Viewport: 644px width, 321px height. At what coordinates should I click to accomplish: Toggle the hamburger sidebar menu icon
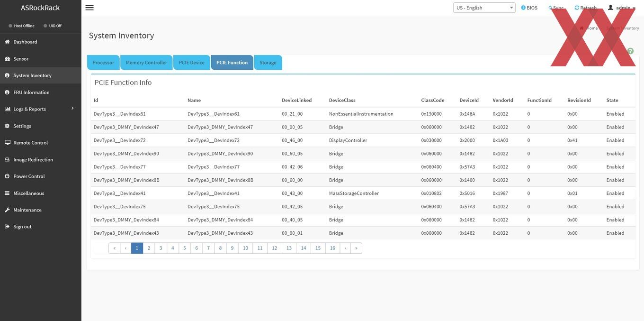click(89, 8)
